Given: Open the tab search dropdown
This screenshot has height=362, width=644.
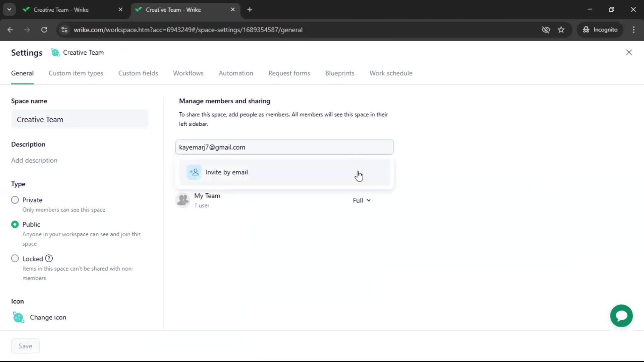Looking at the screenshot, I should click(x=9, y=10).
